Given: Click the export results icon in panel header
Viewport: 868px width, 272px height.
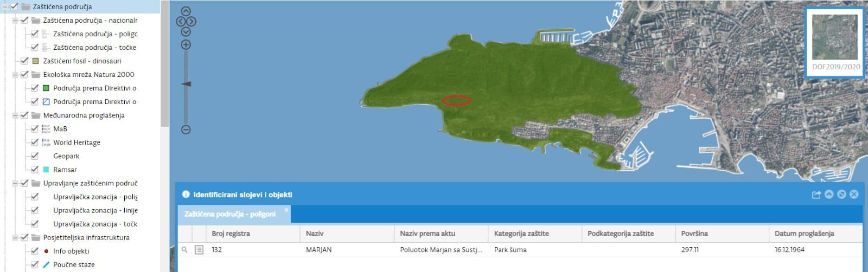Looking at the screenshot, I should [816, 195].
